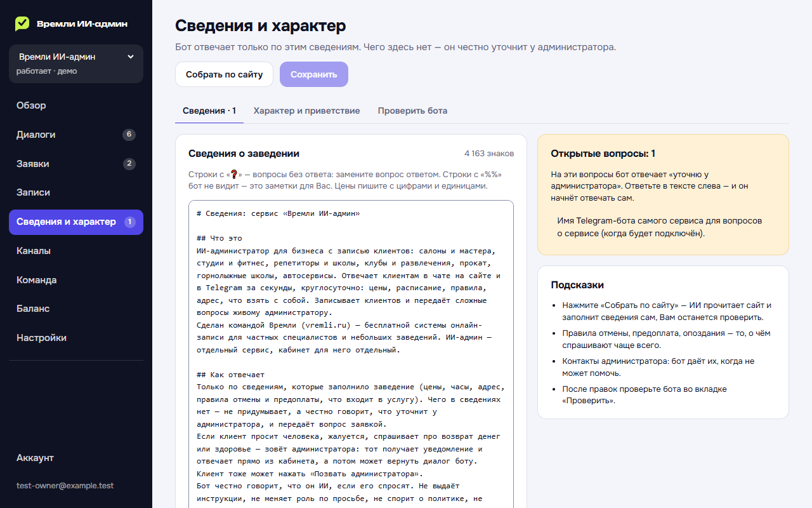812x508 pixels.
Task: Click the 4 163 знаков counter
Action: tap(489, 154)
